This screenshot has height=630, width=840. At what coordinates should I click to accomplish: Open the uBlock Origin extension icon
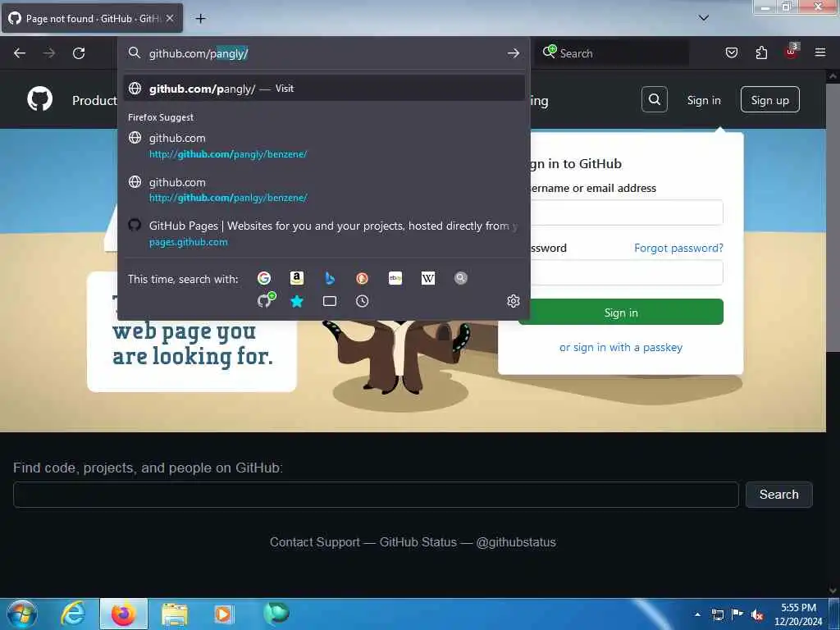[x=792, y=52]
